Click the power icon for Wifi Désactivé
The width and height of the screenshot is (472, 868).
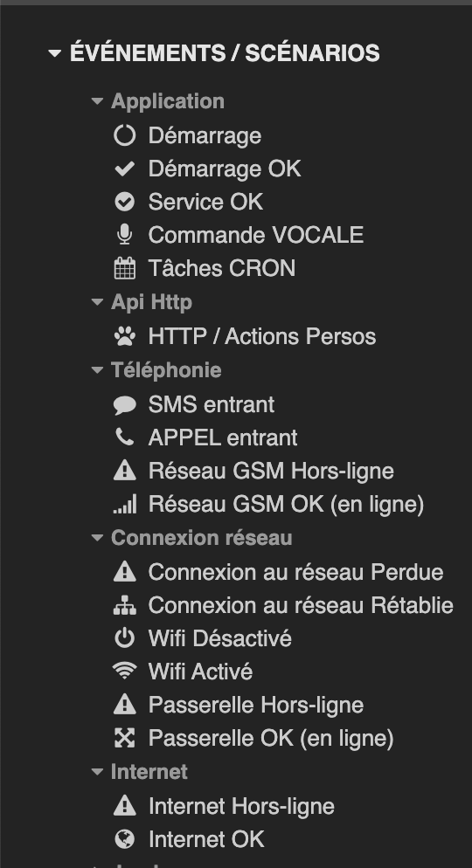tap(125, 638)
